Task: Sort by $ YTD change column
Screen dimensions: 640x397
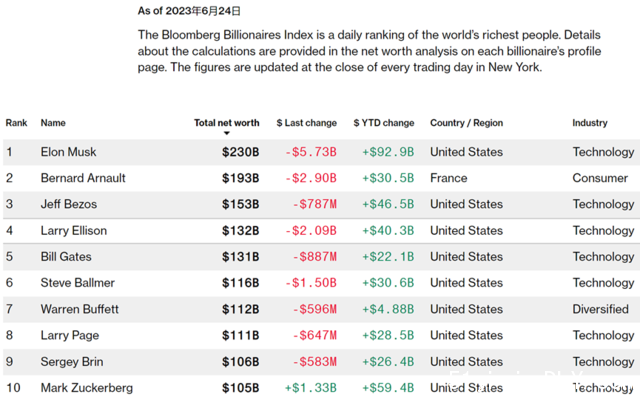Action: pos(384,123)
